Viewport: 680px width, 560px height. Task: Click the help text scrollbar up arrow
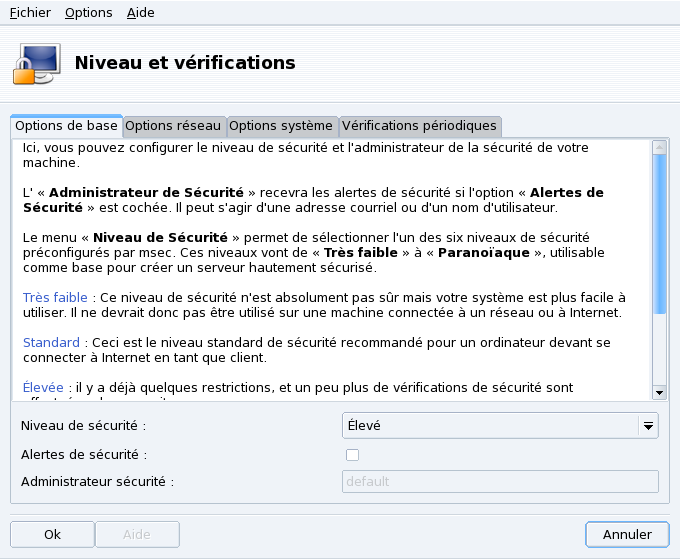click(659, 148)
